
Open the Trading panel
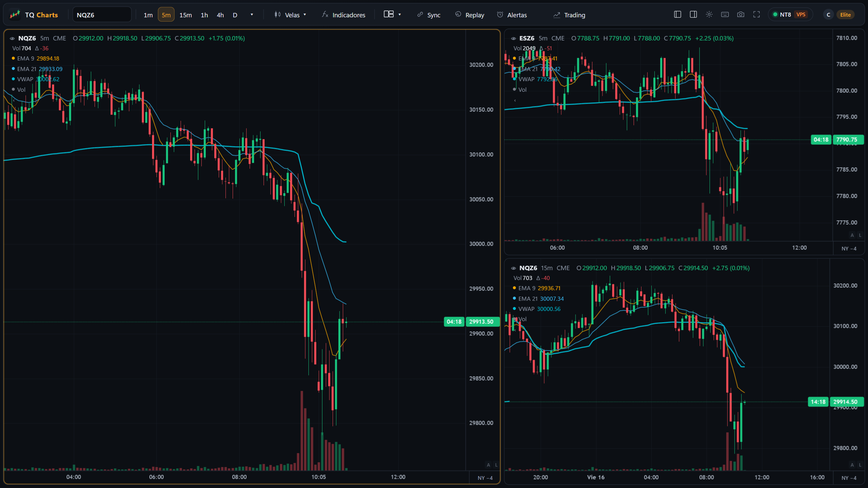(x=569, y=15)
